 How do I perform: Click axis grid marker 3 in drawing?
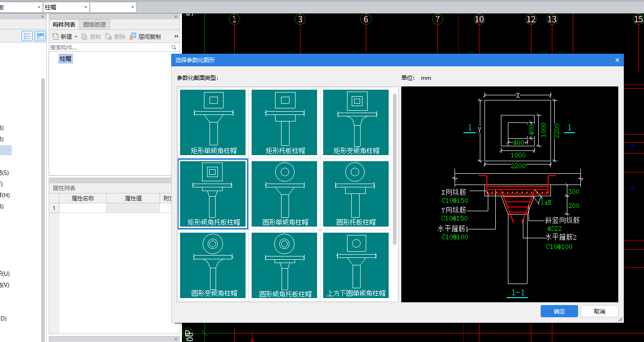point(300,19)
